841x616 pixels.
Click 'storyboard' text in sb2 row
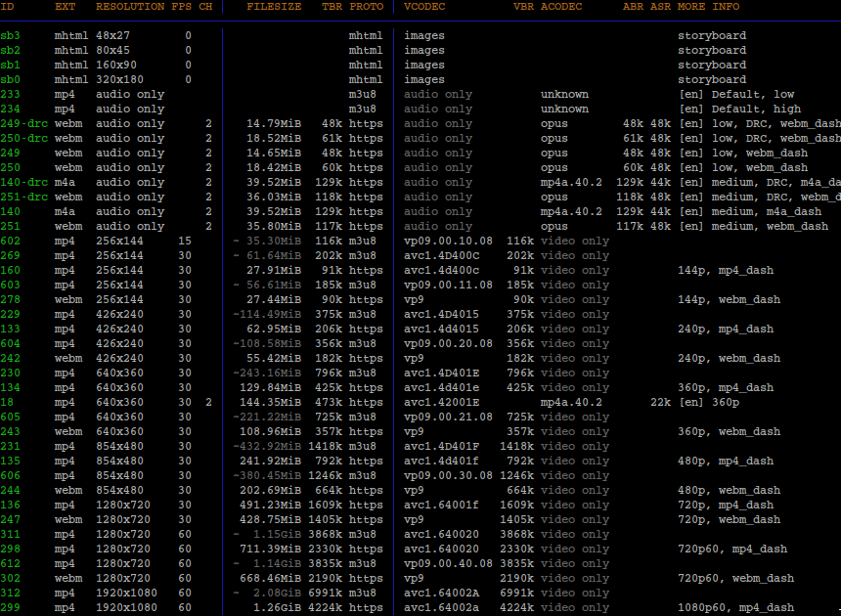click(712, 50)
